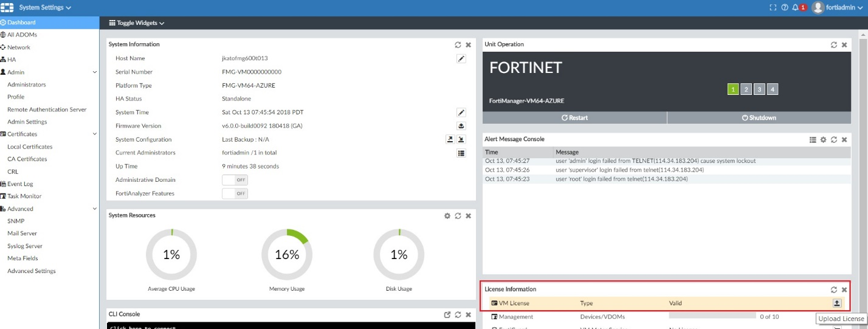Close the Unit Operation widget
Viewport: 868px width, 329px height.
[844, 44]
